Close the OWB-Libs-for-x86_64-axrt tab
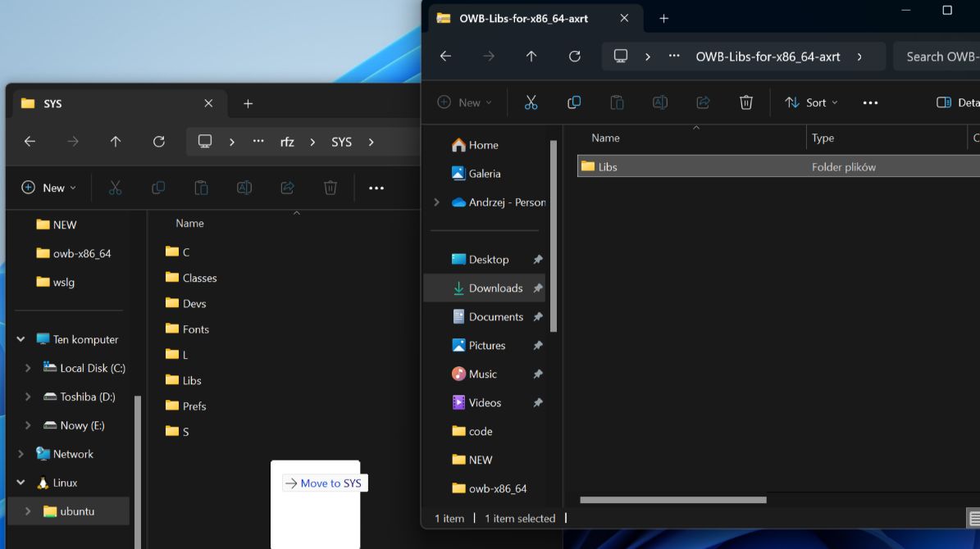980x549 pixels. [x=624, y=18]
